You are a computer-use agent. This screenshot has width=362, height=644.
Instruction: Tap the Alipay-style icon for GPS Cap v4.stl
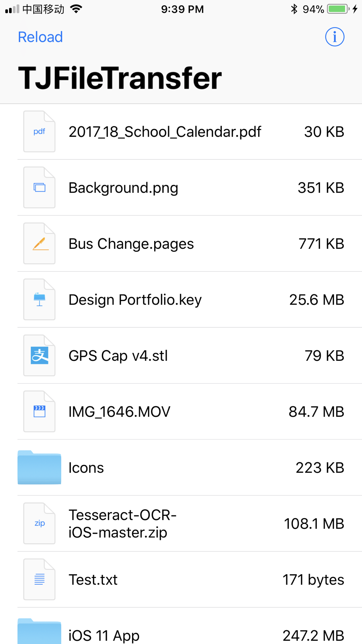point(39,356)
